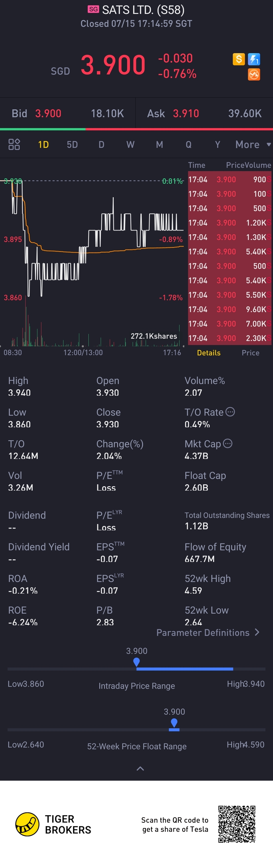Tap the Mkt Cap info icon

click(228, 443)
